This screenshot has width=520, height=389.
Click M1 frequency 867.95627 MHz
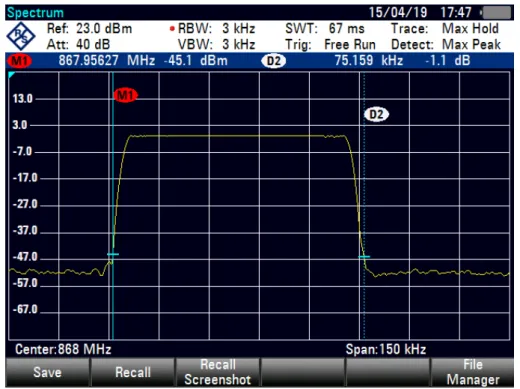[x=107, y=61]
